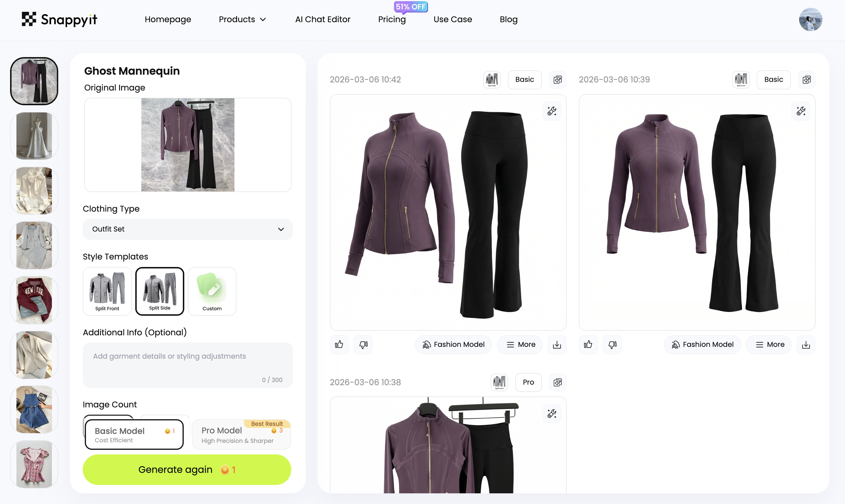
Task: Click Fashion Model for 10:42 result
Action: coord(453,345)
